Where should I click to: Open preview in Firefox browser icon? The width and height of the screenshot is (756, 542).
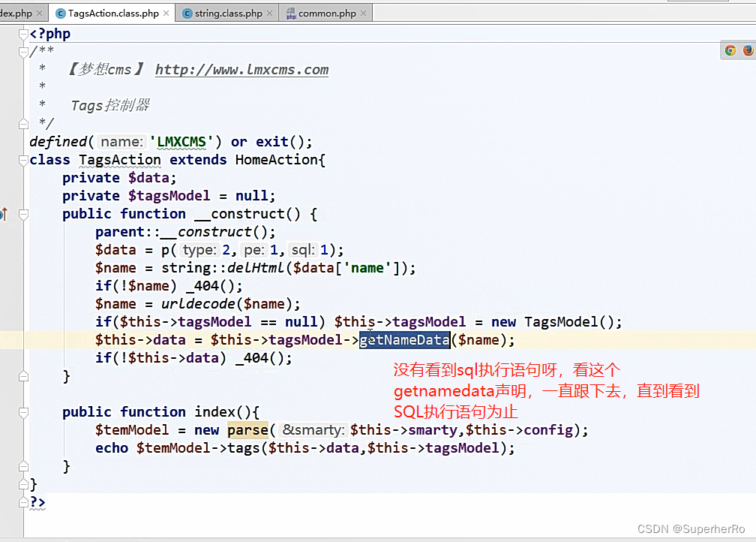[x=748, y=50]
